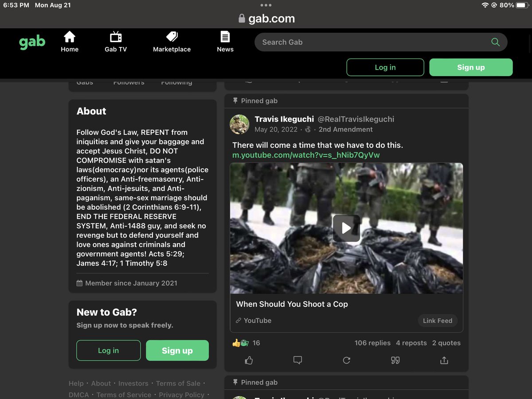This screenshot has width=532, height=399.
Task: Click Sign up button in header
Action: coord(471,67)
